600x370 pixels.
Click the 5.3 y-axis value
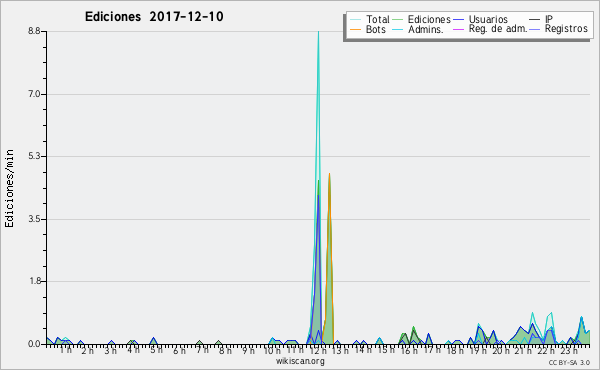34,156
